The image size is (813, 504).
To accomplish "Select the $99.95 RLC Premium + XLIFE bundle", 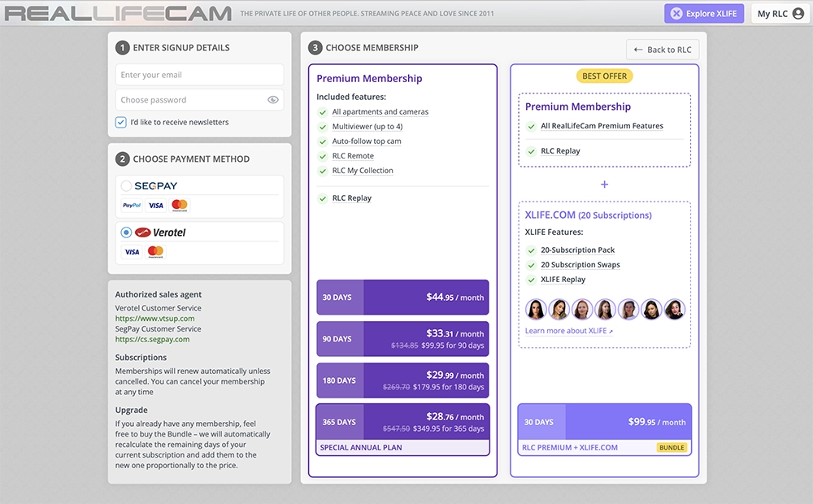I will tap(605, 430).
